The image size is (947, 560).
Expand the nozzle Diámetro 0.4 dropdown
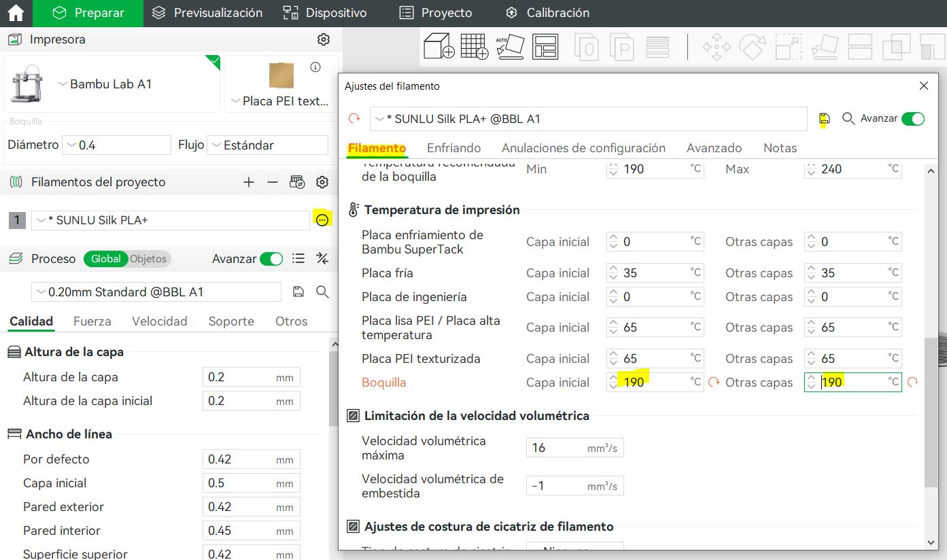(116, 145)
